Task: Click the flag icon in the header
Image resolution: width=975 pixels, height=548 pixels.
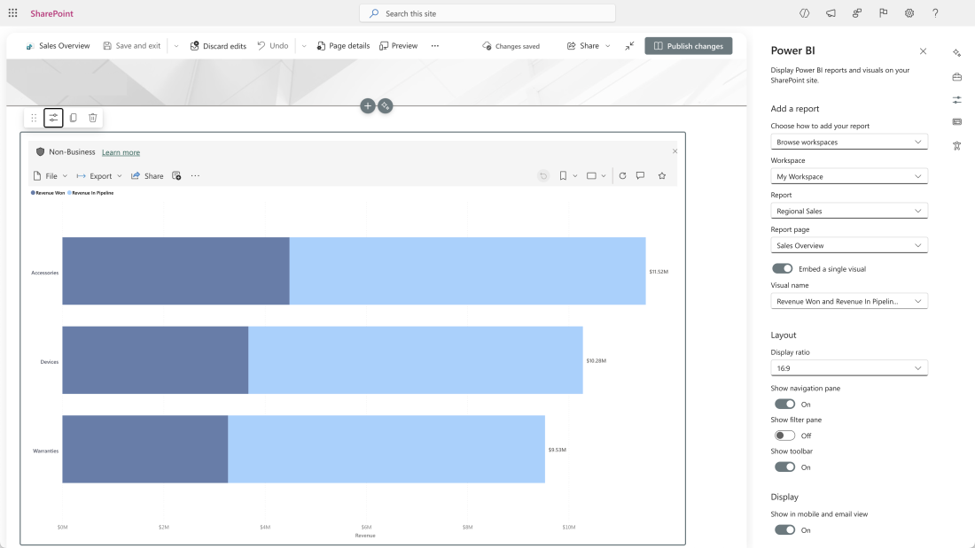Action: 883,13
